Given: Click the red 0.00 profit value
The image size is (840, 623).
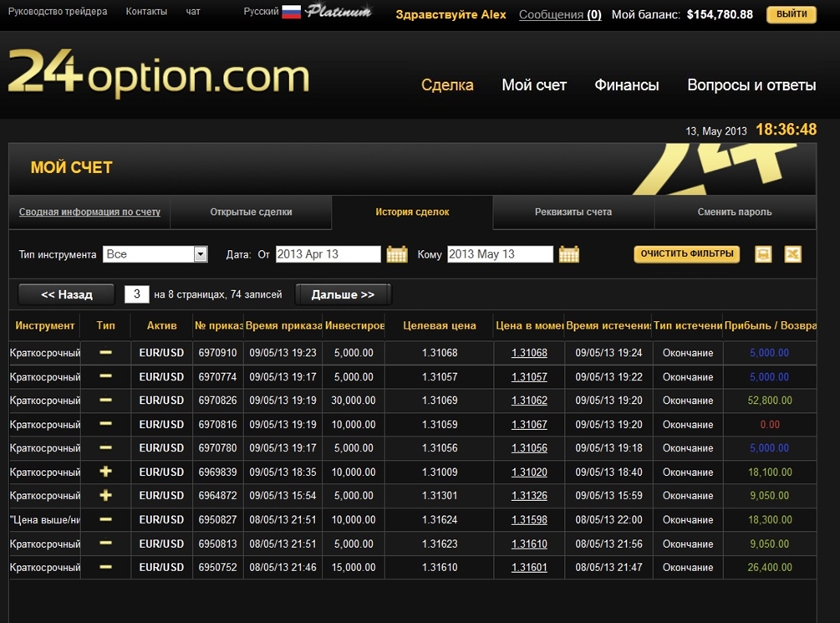Looking at the screenshot, I should tap(770, 425).
